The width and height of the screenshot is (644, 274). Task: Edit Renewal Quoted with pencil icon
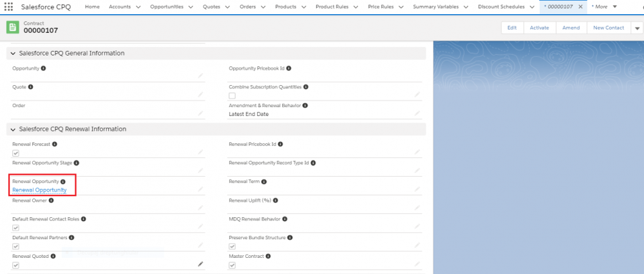tap(200, 264)
